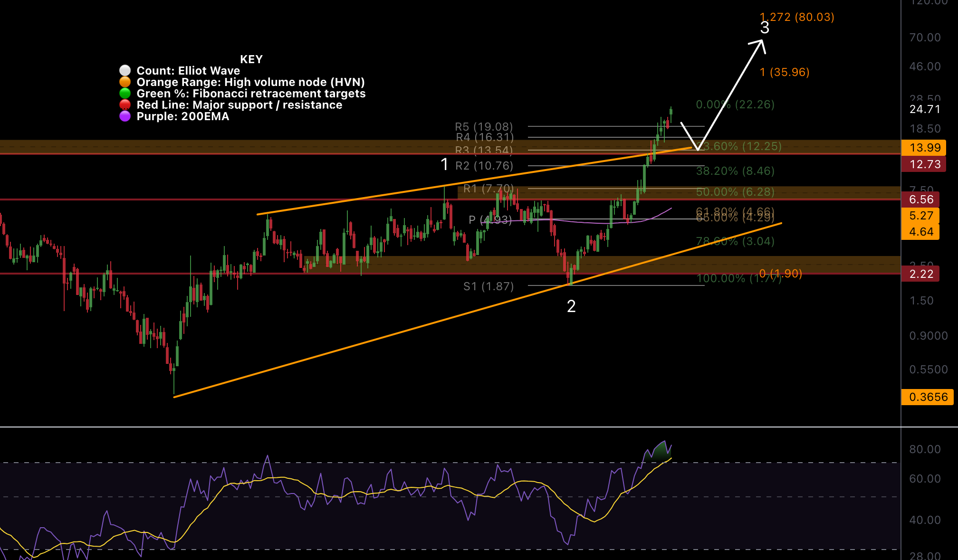
Task: Select the purple 200EMA legend marker
Action: coord(125,116)
